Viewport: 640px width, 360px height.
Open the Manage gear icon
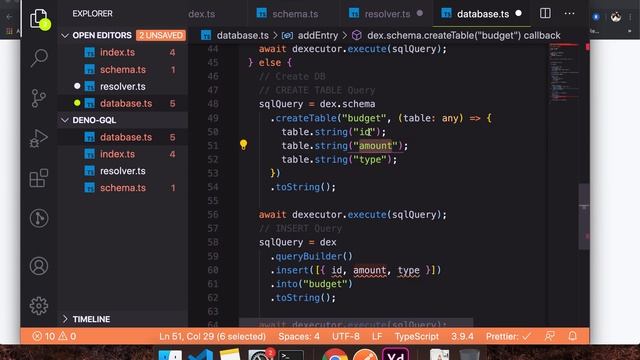pyautogui.click(x=39, y=305)
